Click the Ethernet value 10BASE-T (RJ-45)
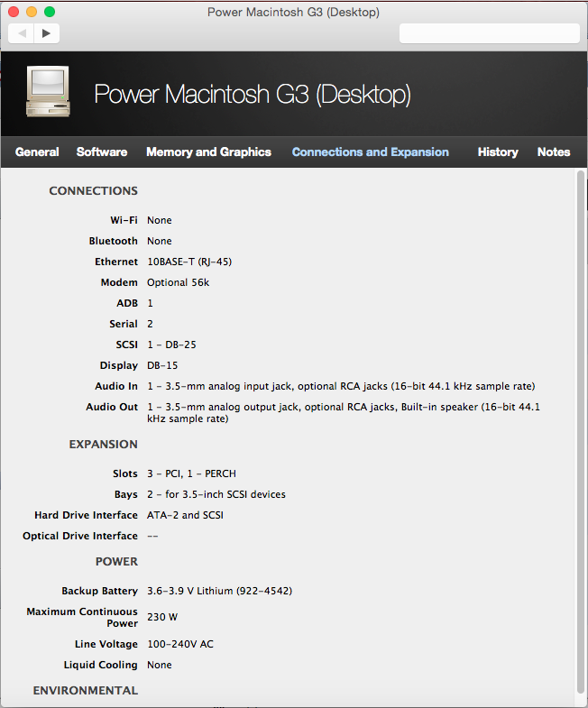588x708 pixels. (x=189, y=262)
